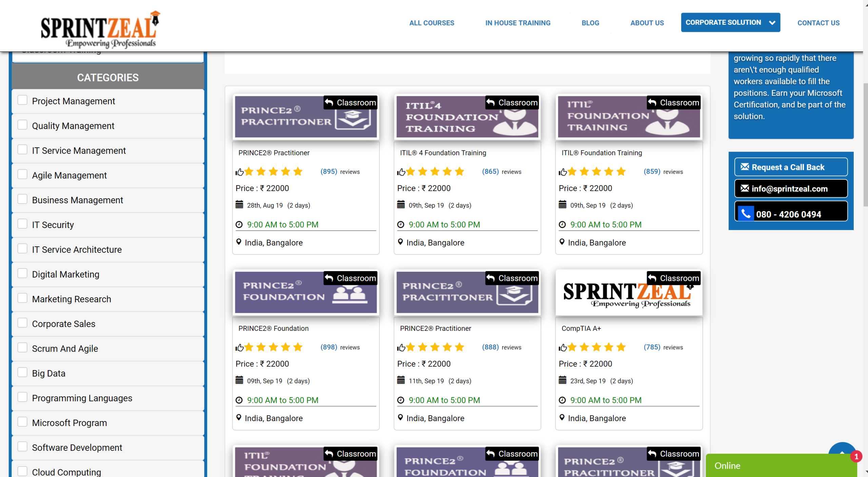This screenshot has height=477, width=868.
Task: Click the 9:00 AM to 5:00 PM text on CompTIA A+ card
Action: 606,400
